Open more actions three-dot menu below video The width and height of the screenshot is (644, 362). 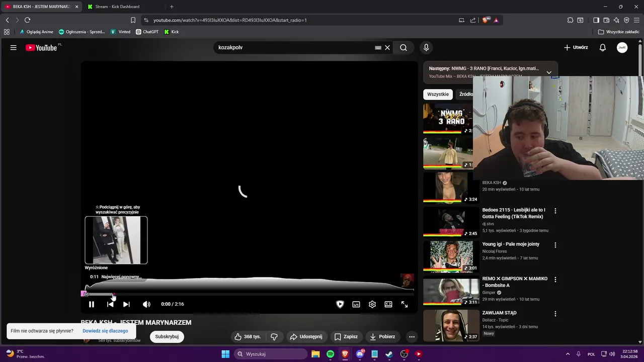412,337
